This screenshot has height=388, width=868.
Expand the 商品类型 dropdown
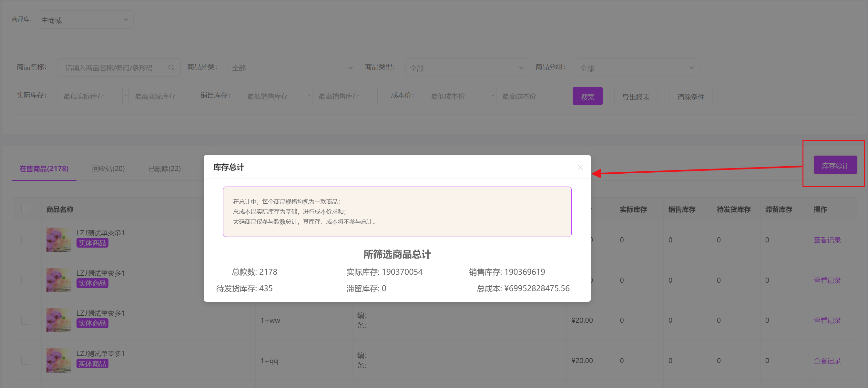(466, 68)
